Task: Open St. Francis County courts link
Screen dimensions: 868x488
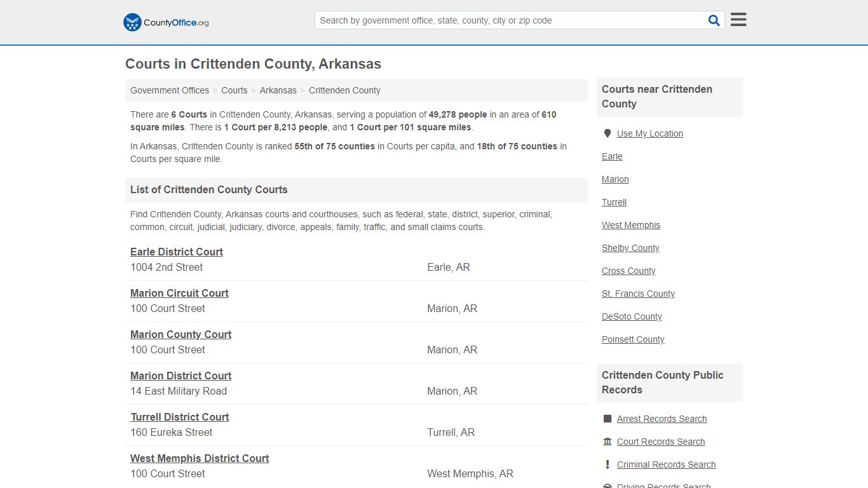Action: 638,294
